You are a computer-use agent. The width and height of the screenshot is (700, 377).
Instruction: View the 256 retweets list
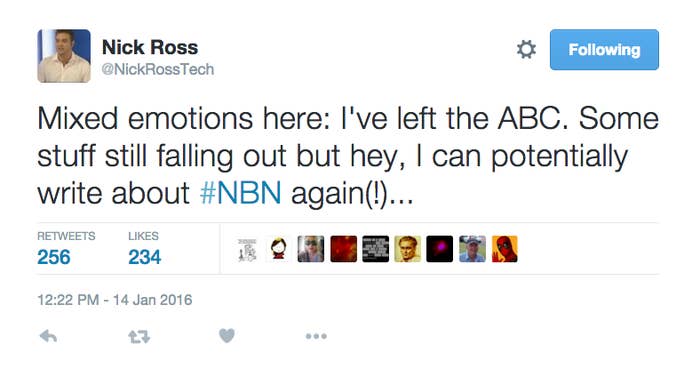[x=66, y=249]
